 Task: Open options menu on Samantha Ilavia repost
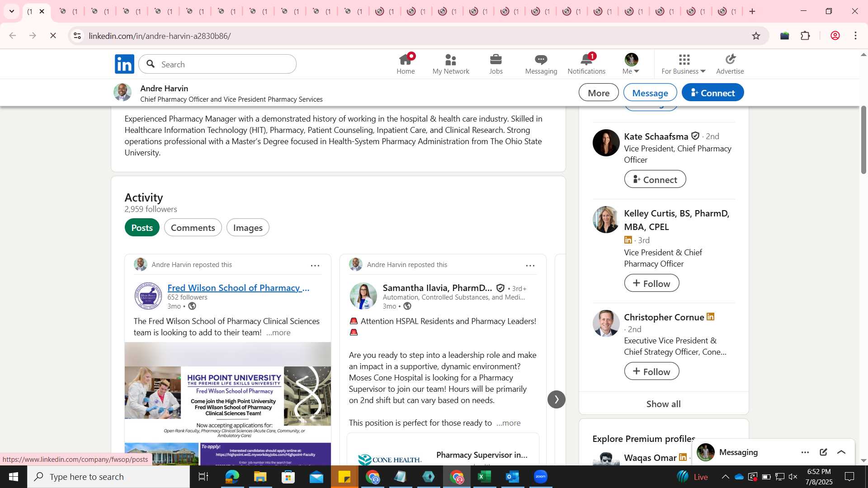pyautogui.click(x=530, y=265)
